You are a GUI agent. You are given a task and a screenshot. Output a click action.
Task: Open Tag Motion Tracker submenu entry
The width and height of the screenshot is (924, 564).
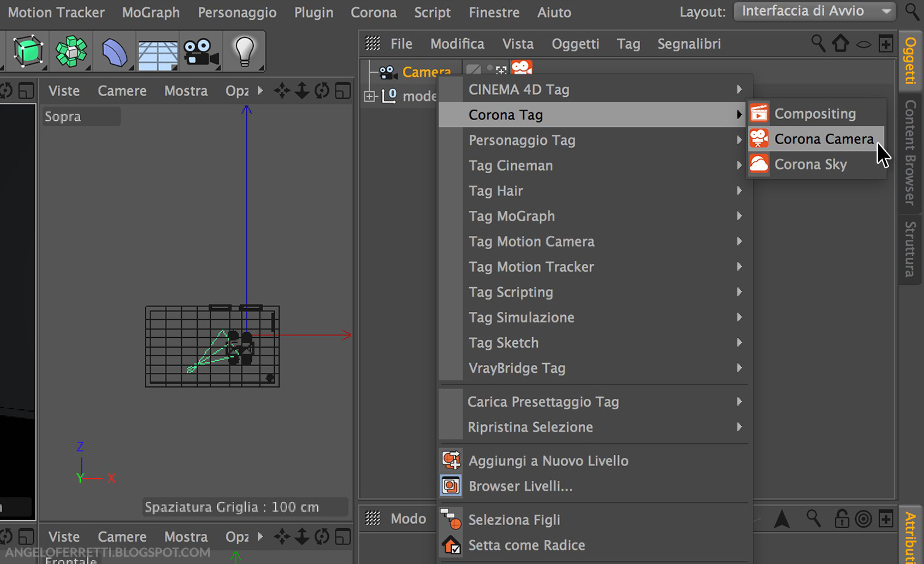coord(593,266)
